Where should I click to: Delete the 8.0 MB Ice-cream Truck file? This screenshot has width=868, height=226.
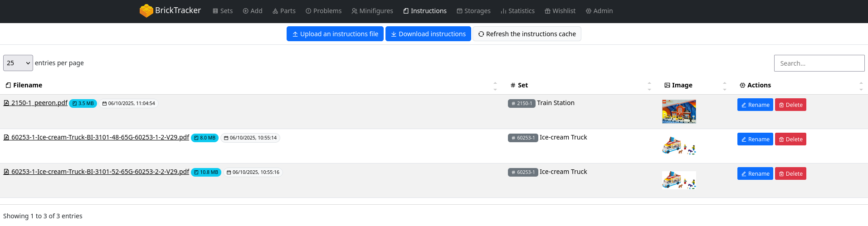pos(790,139)
